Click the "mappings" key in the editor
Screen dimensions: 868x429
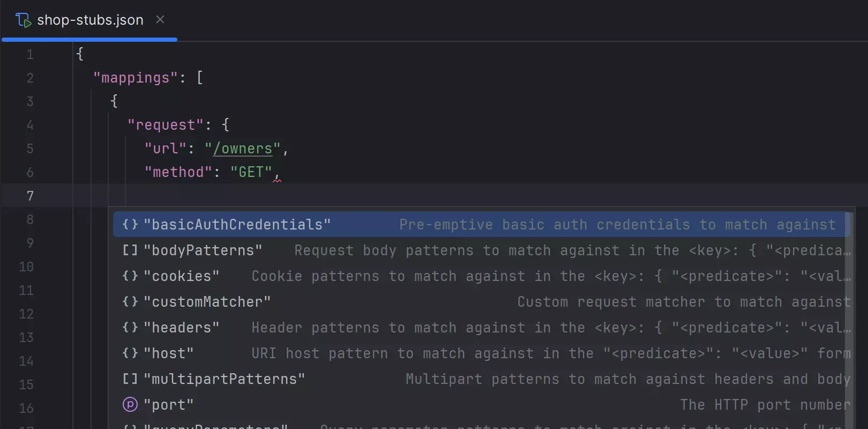[135, 78]
